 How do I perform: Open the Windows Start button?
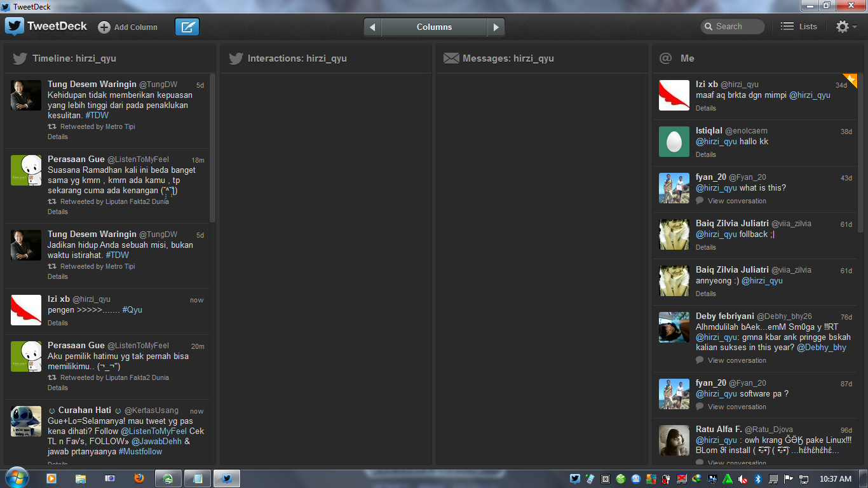click(x=16, y=478)
